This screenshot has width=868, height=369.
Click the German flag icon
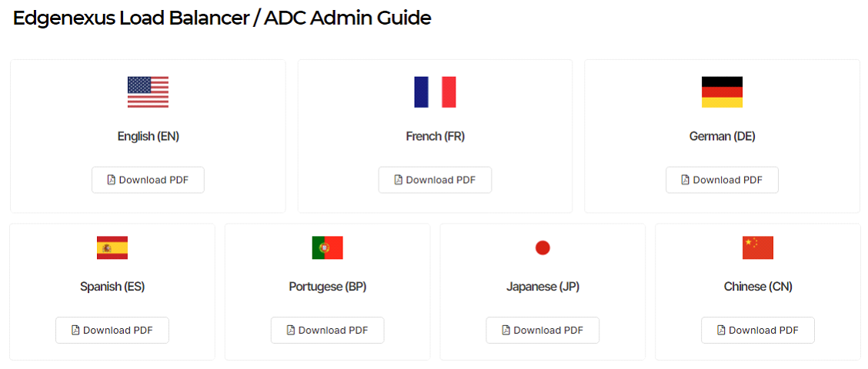tap(722, 92)
